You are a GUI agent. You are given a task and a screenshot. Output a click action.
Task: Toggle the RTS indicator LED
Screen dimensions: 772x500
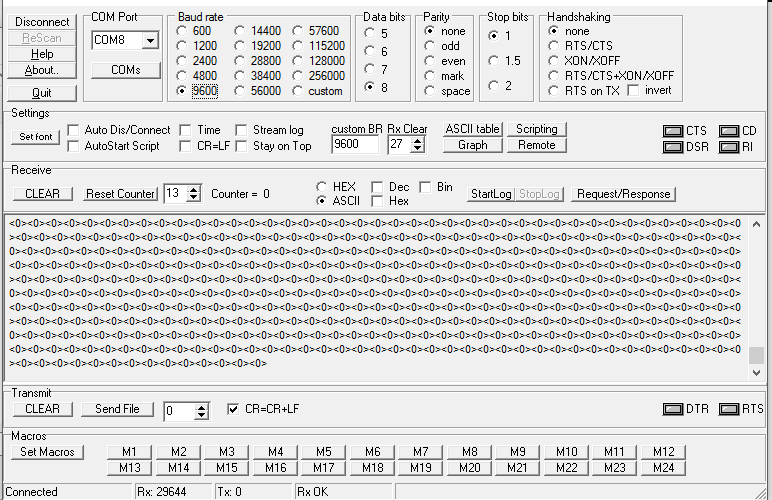727,409
